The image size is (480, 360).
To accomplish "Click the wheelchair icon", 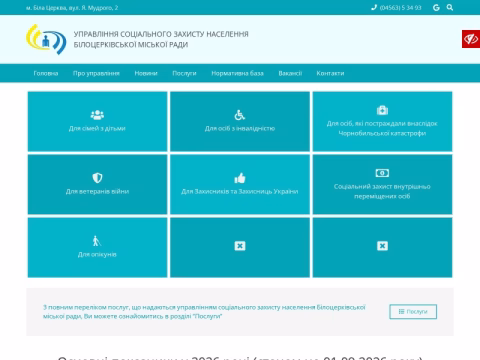I will click(x=240, y=115).
